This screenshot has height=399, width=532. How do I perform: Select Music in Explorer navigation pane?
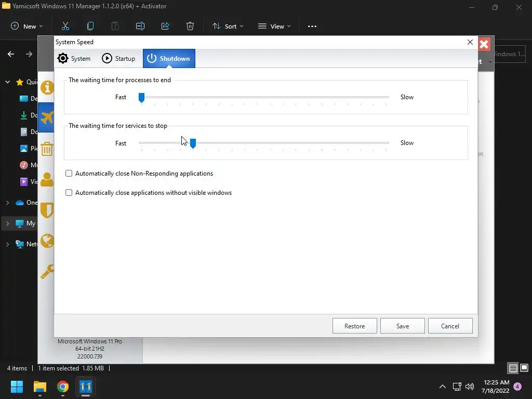29,165
